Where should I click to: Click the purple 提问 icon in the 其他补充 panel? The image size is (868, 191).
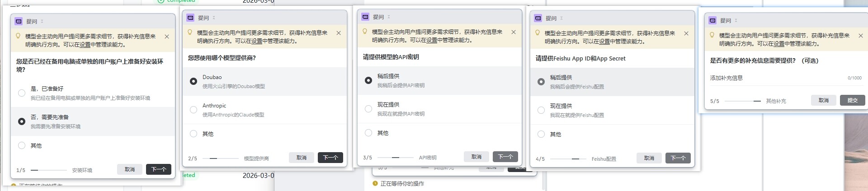[712, 20]
